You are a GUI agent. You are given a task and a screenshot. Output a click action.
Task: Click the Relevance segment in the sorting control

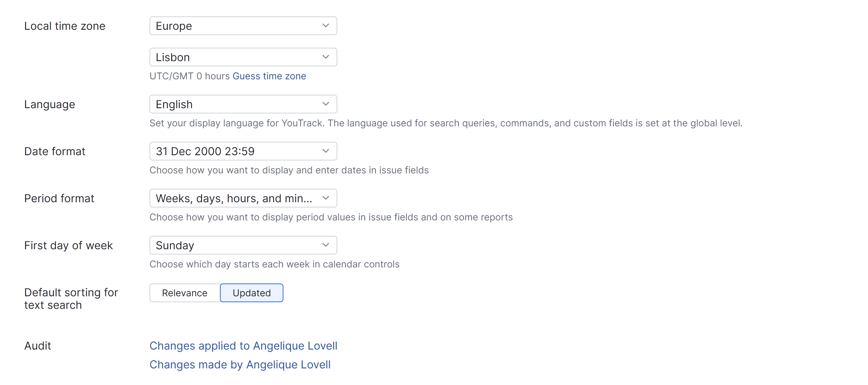[x=184, y=293]
